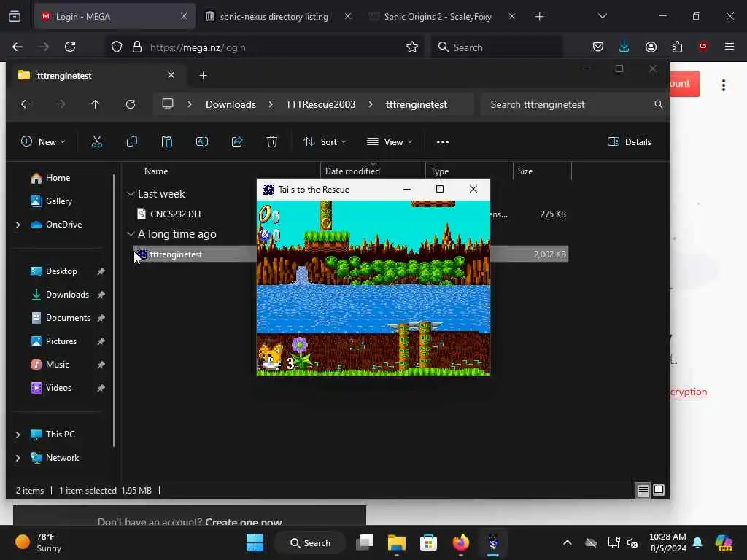Open the View dropdown menu

(390, 142)
